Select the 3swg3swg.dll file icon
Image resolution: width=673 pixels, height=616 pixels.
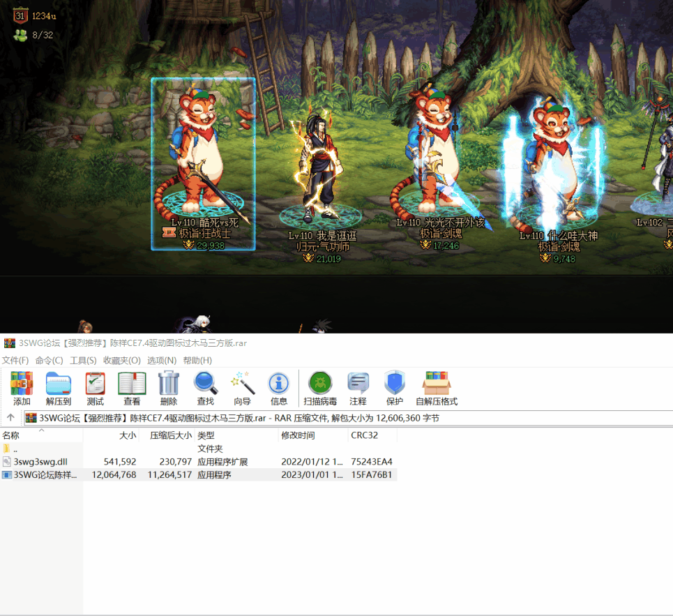pyautogui.click(x=7, y=461)
